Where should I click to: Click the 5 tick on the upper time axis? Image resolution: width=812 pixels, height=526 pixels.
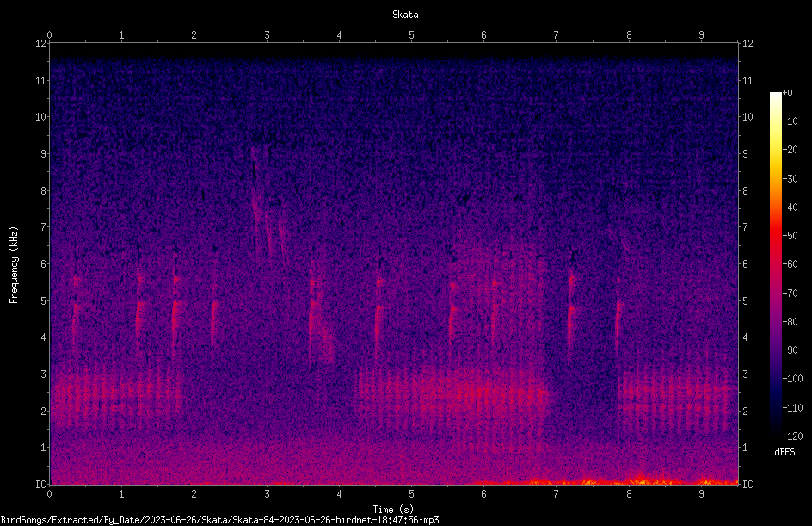coord(411,35)
